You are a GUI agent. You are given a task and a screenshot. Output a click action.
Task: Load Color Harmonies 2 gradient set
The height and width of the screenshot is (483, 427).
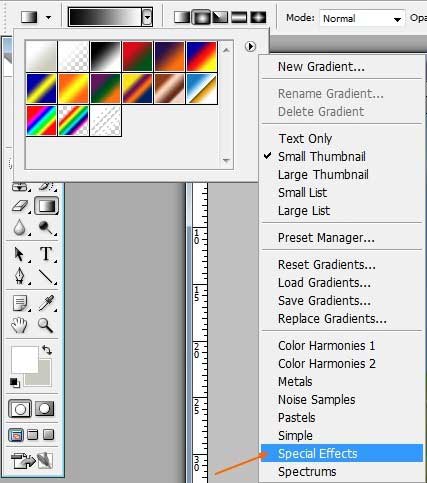tap(327, 364)
